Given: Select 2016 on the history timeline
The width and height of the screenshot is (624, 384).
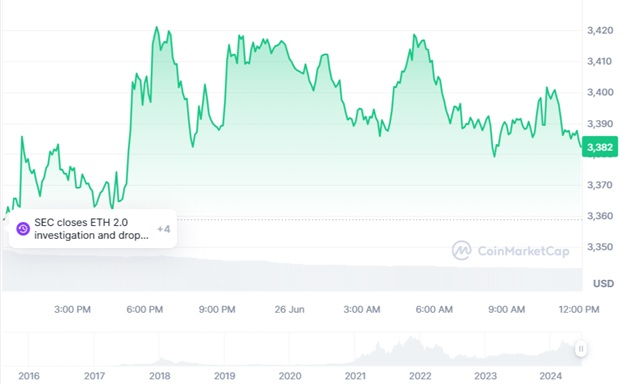Looking at the screenshot, I should pos(29,376).
